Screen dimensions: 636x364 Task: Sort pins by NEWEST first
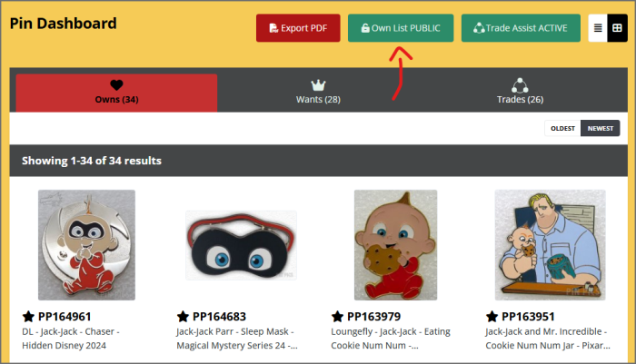click(600, 128)
